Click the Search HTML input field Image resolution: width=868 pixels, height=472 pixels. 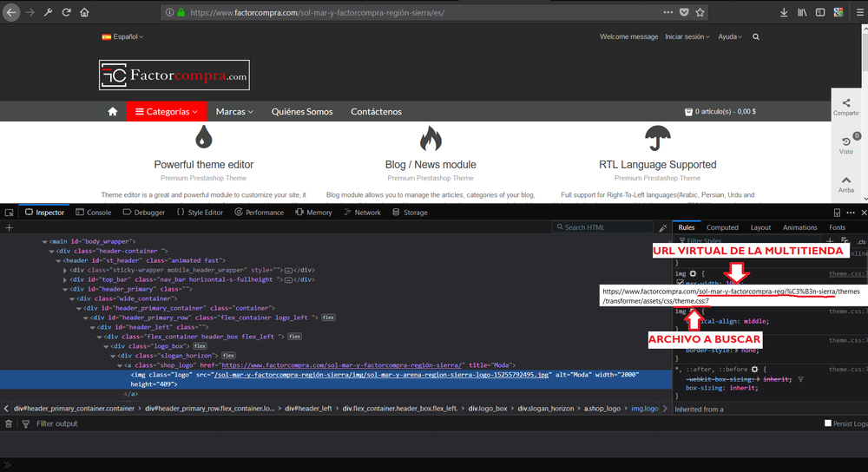point(603,227)
